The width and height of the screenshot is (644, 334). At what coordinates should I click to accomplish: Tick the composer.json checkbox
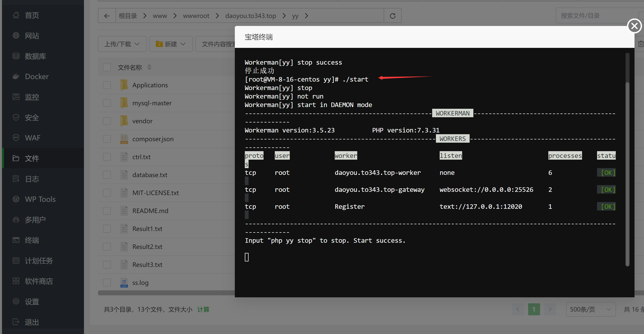(x=107, y=139)
